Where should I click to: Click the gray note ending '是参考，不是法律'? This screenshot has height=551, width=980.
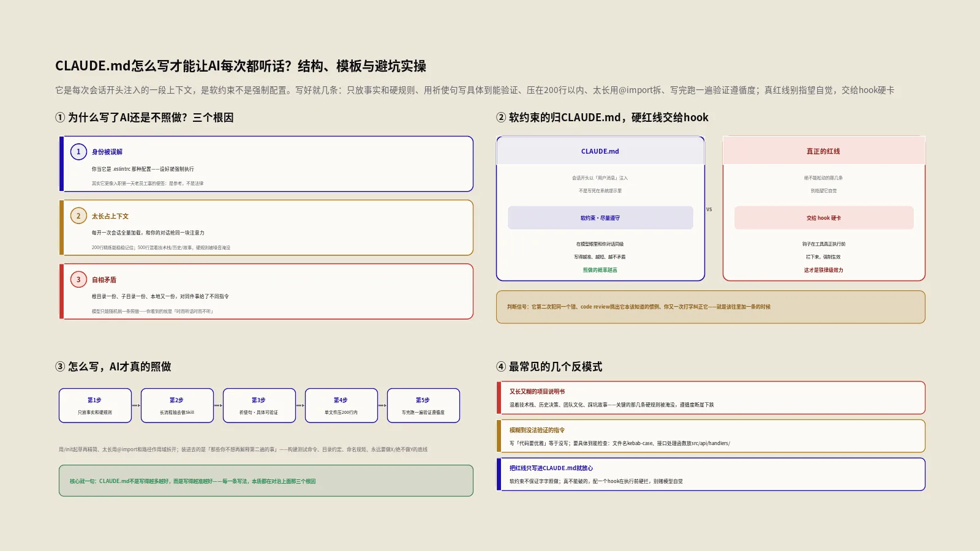point(148,183)
